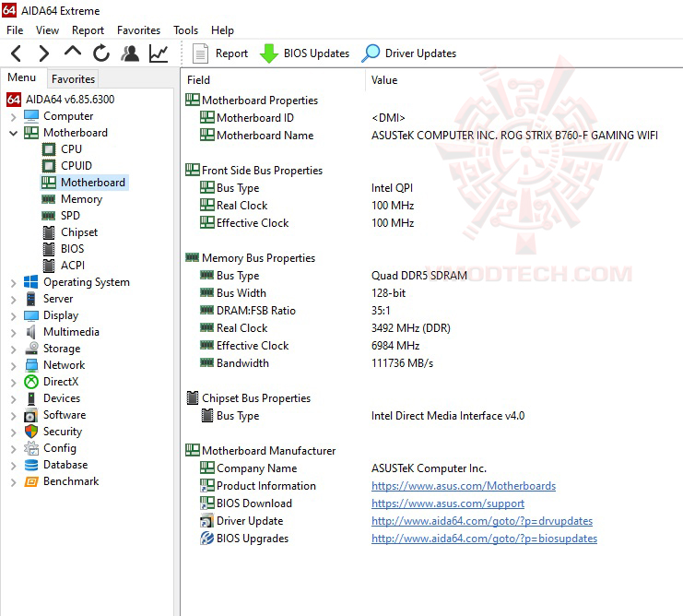Open the biosupdates BIOS Upgrades link
Screen dimensions: 683x616
[x=484, y=539]
